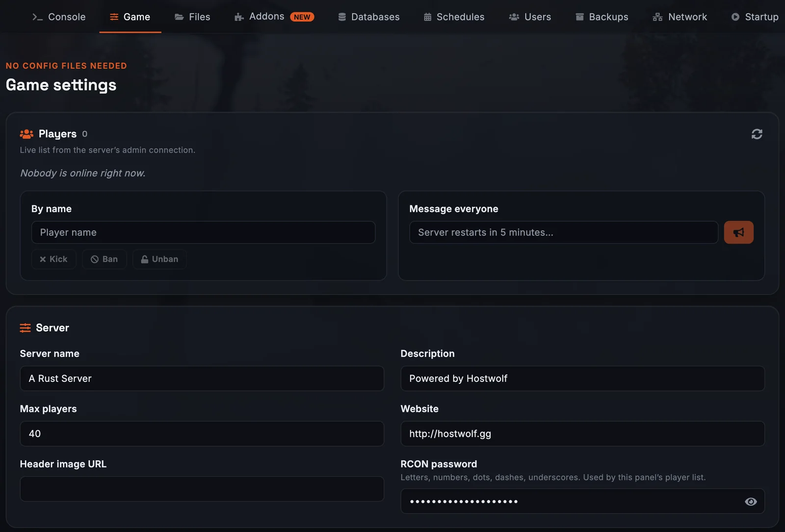Image resolution: width=785 pixels, height=532 pixels.
Task: Click the Addons puzzle icon
Action: click(239, 17)
